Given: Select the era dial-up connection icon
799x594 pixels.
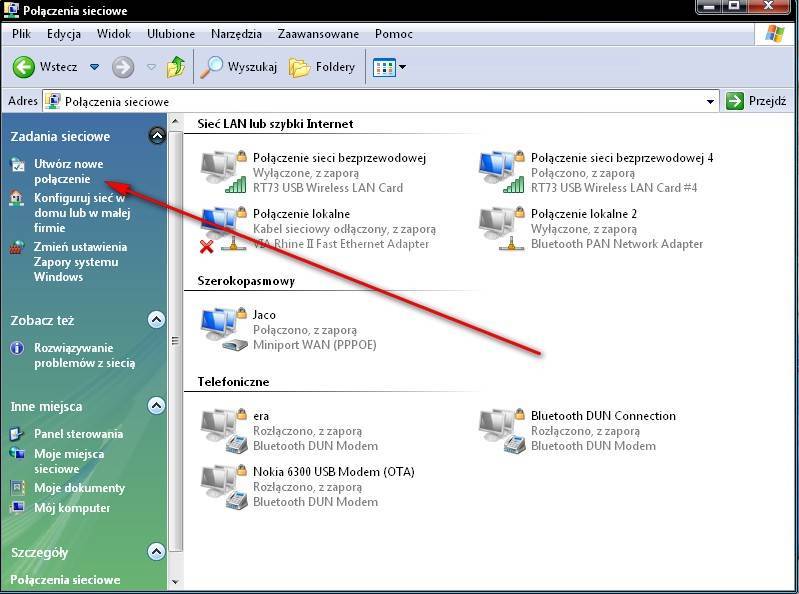Looking at the screenshot, I should (x=223, y=430).
